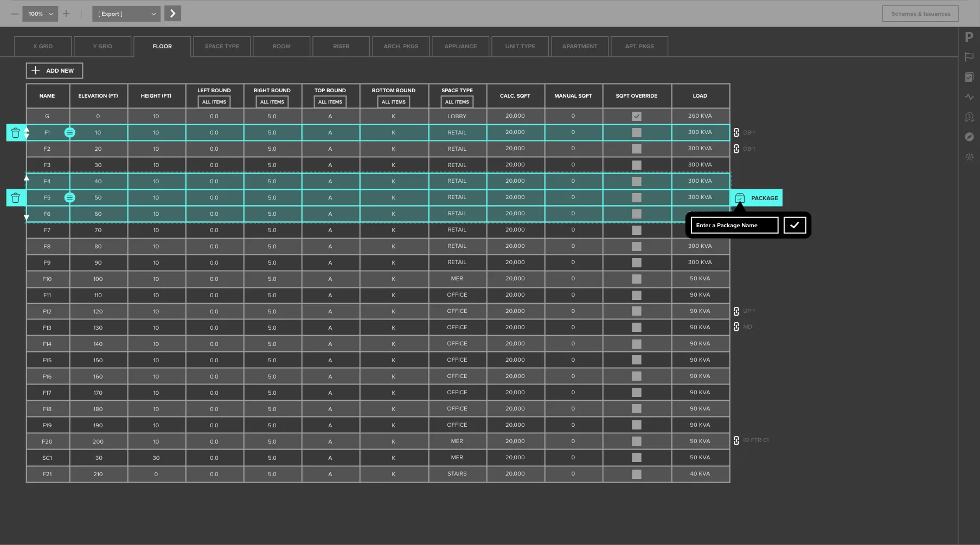Click the ADD NEW button
Viewport: 980px width, 545px height.
tap(54, 70)
